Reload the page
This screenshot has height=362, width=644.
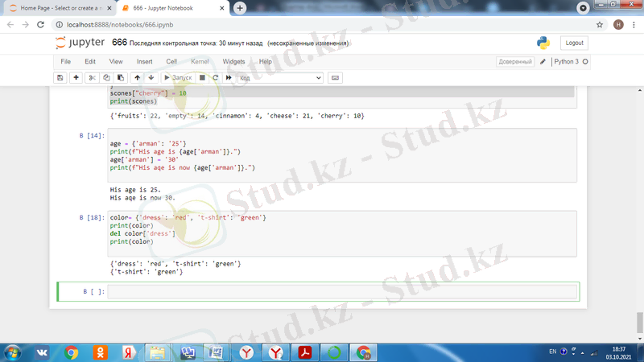click(41, 25)
